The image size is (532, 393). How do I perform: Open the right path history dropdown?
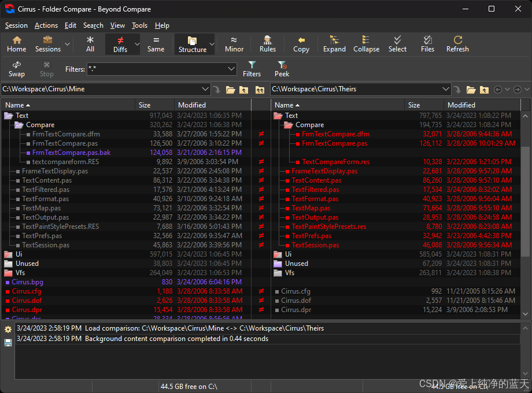(x=445, y=89)
